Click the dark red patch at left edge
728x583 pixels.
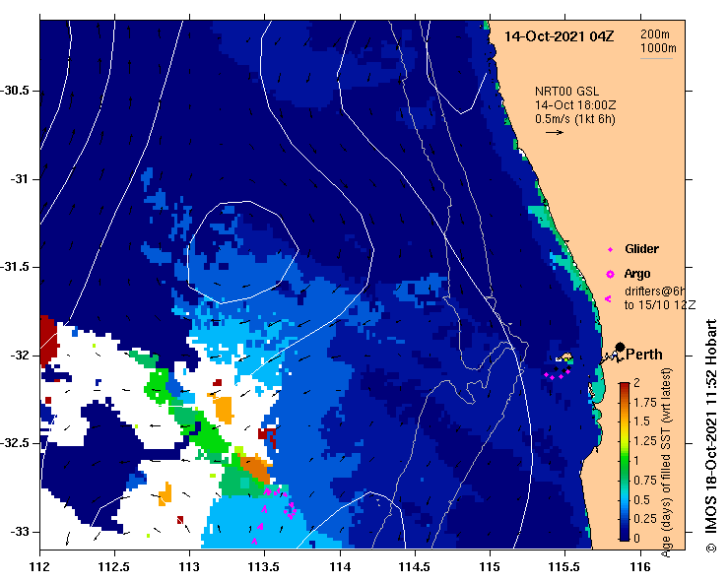click(48, 340)
